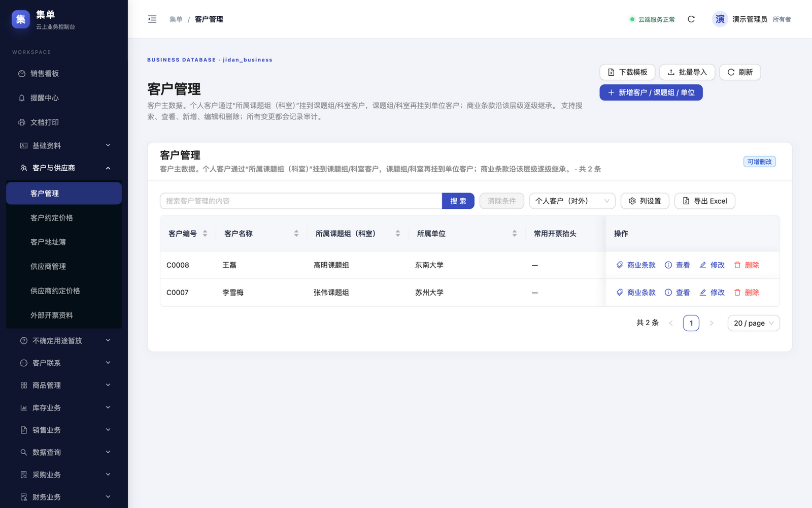Sort by the 客户名称 column arrows
Image resolution: width=812 pixels, height=508 pixels.
tap(296, 234)
